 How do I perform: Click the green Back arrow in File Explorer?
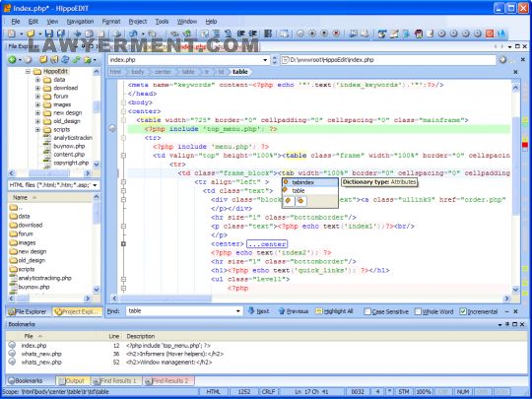point(12,60)
